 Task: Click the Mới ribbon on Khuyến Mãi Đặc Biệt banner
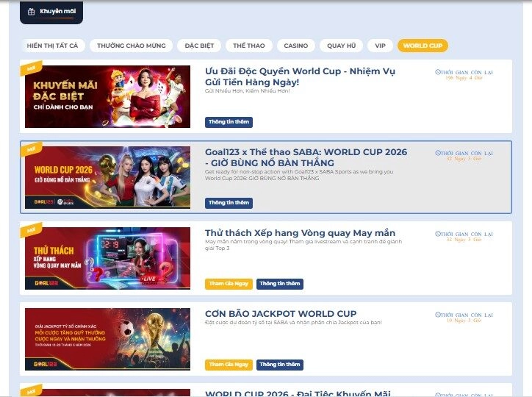pos(31,68)
